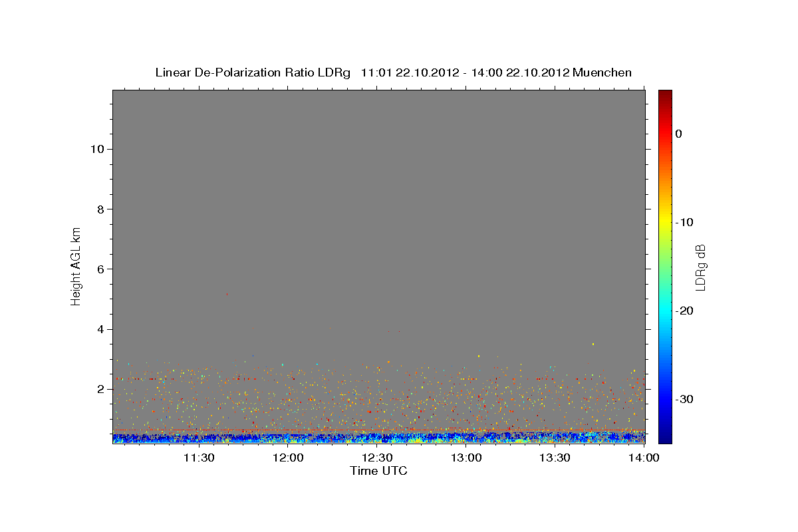Click the 12:00 time tick label
Image resolution: width=798 pixels, height=532 pixels.
(x=288, y=458)
